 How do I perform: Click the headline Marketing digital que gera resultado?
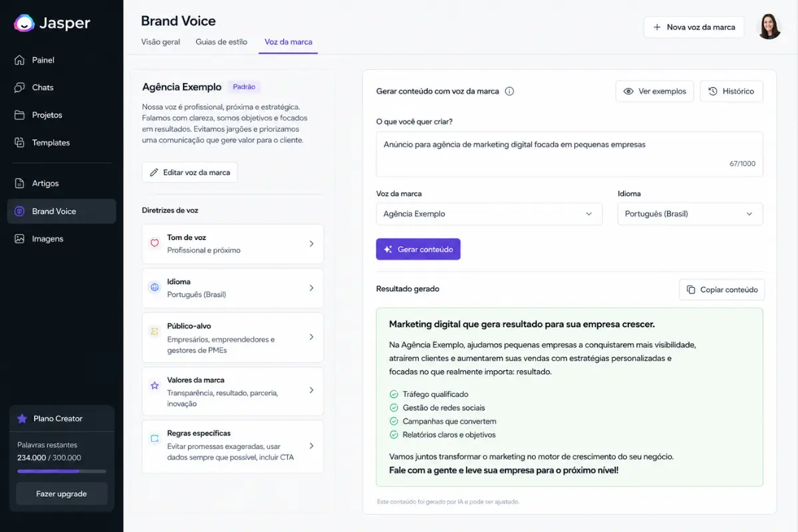[522, 325]
